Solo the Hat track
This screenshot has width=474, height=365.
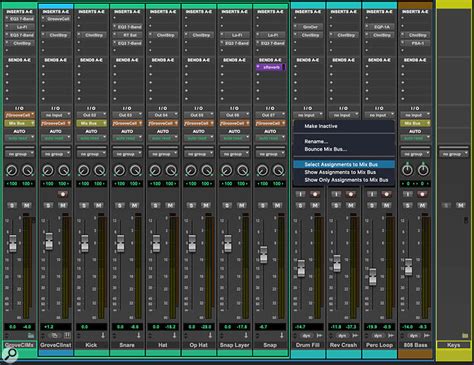pos(156,205)
